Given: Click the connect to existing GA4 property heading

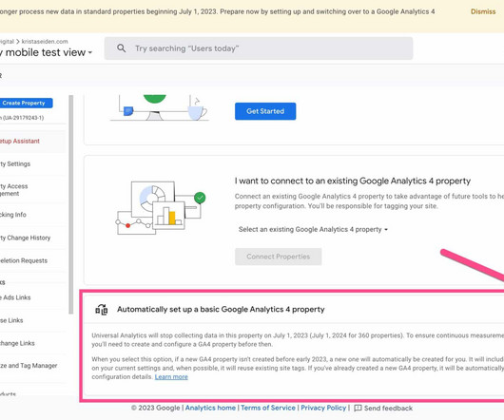Looking at the screenshot, I should pos(353,181).
